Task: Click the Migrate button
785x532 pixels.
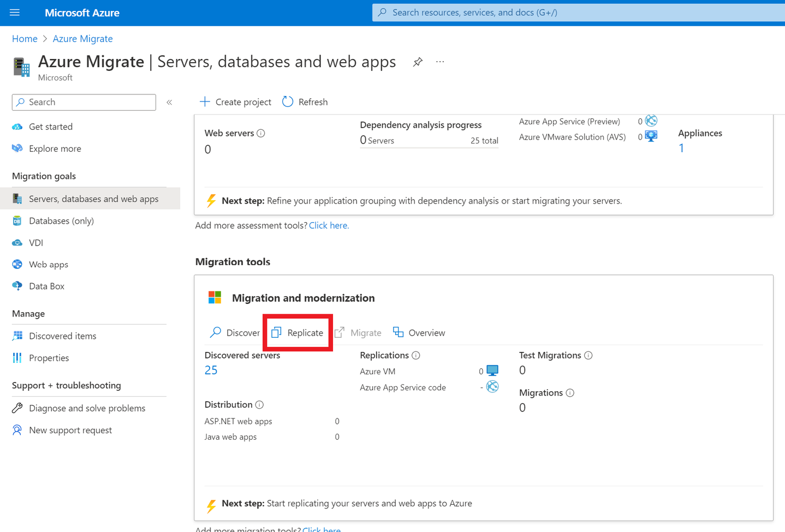Action: click(358, 332)
